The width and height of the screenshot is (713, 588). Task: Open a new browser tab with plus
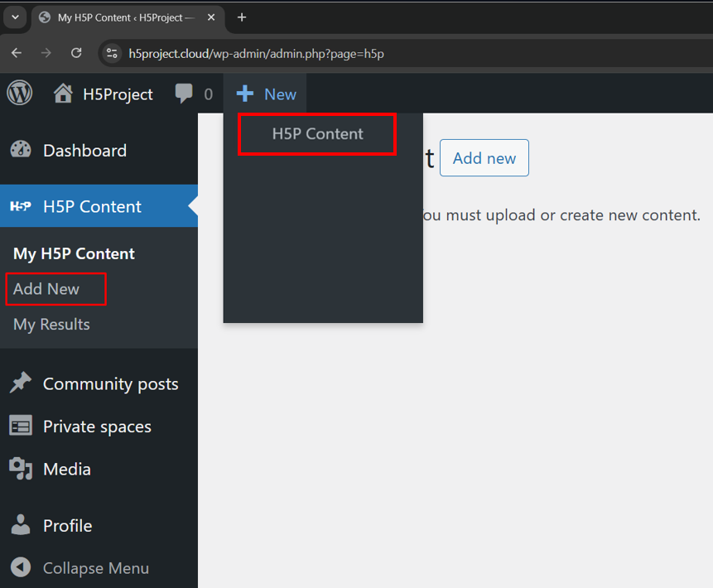click(x=242, y=17)
